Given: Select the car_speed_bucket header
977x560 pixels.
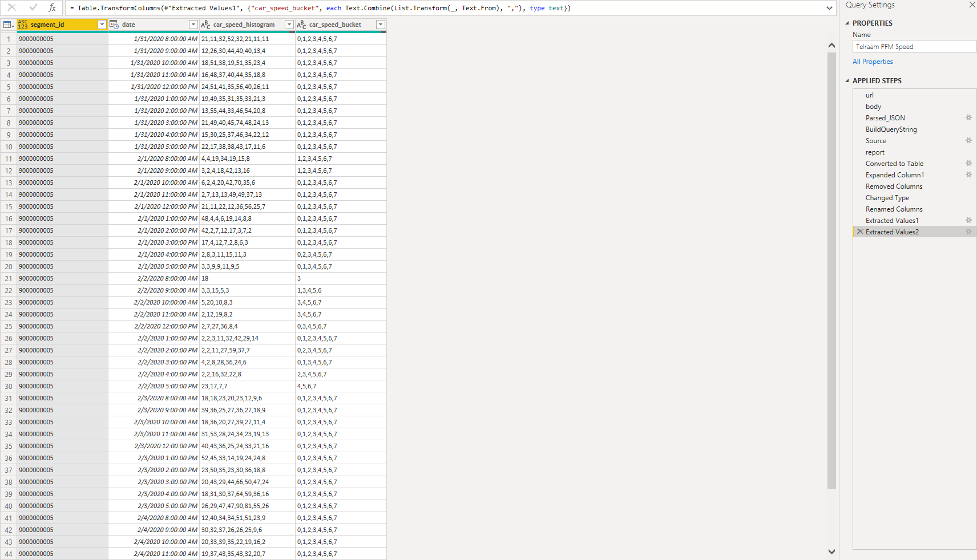Looking at the screenshot, I should tap(341, 25).
